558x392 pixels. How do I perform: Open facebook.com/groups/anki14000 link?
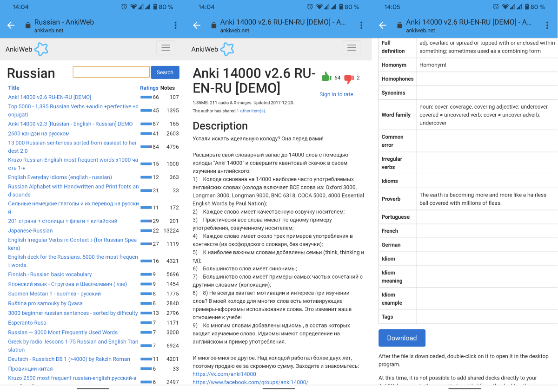pos(250,382)
